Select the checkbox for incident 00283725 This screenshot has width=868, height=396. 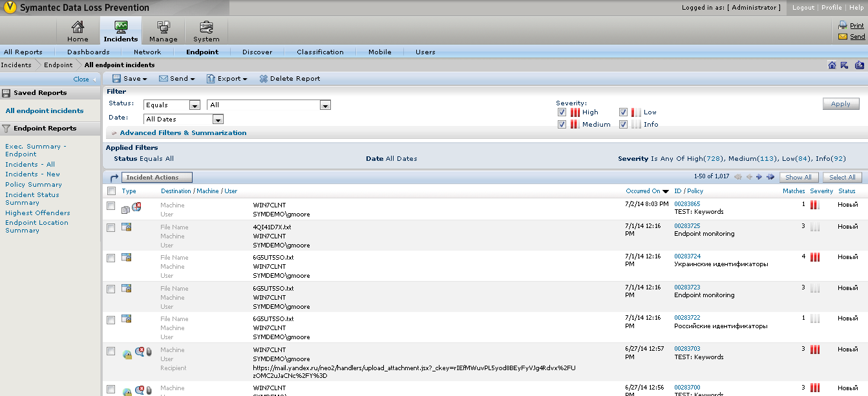tap(111, 227)
